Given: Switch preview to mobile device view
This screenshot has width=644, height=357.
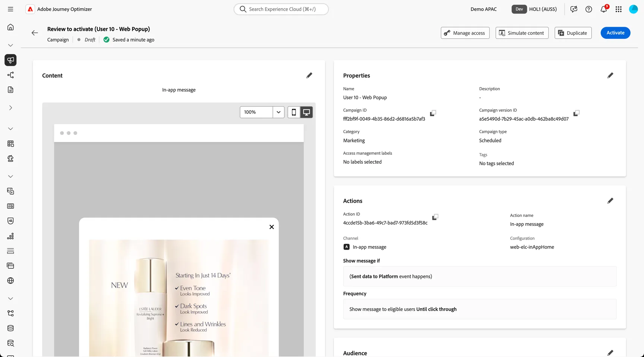Looking at the screenshot, I should [294, 112].
